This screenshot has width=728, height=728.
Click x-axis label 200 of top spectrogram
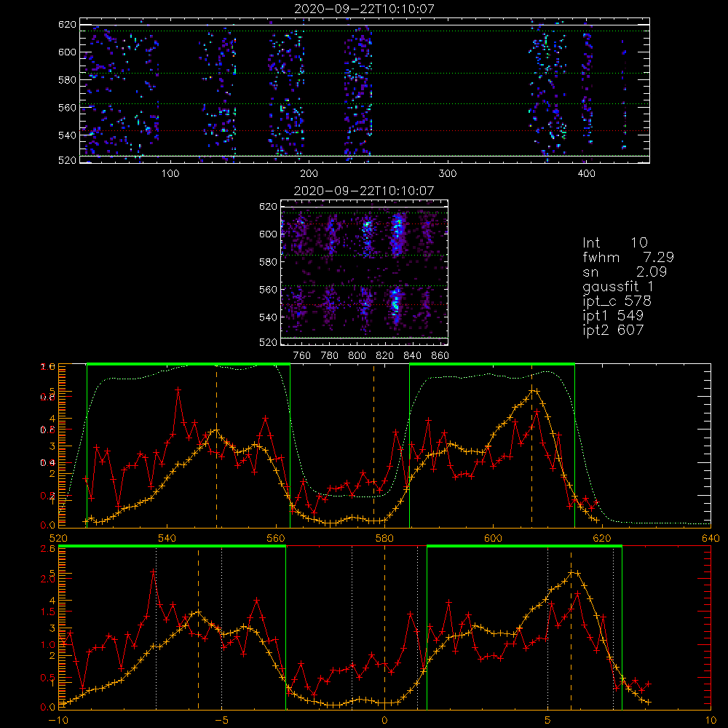click(x=309, y=174)
